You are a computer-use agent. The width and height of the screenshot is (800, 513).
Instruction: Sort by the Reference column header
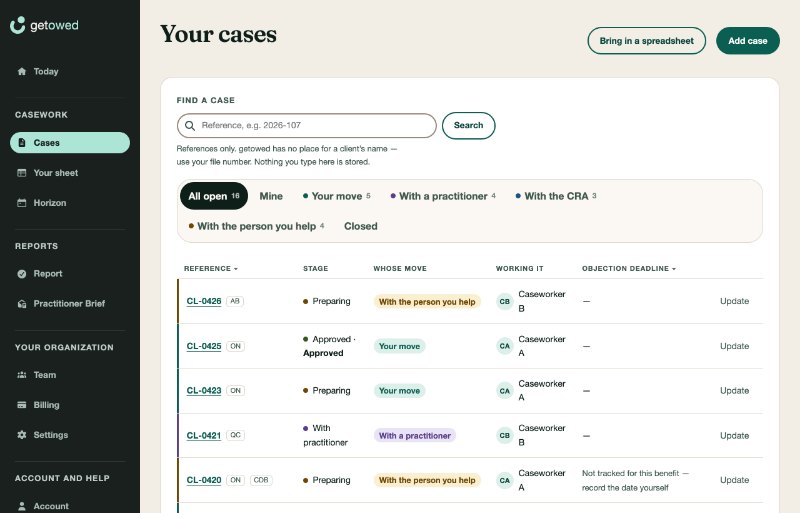click(x=211, y=268)
